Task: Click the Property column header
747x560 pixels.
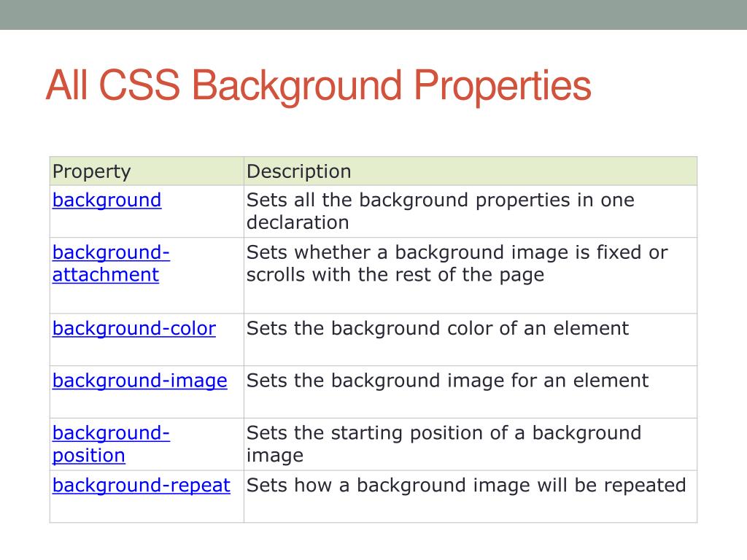Action: pyautogui.click(x=90, y=171)
